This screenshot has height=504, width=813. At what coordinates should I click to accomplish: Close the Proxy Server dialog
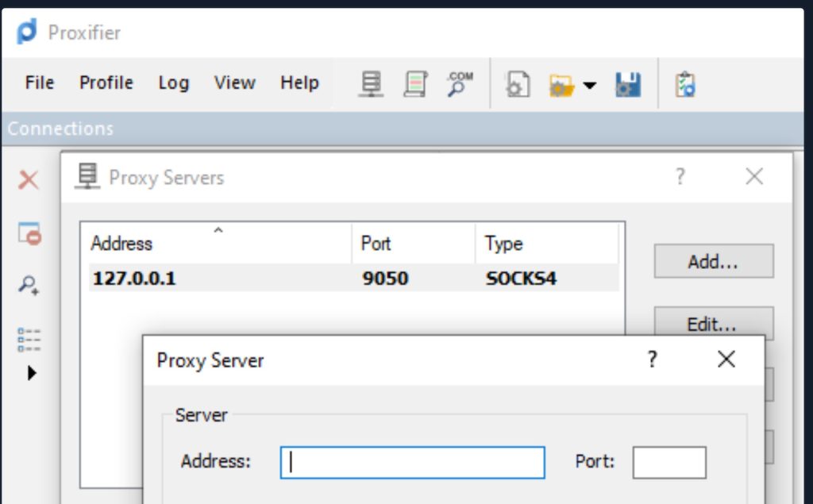(x=726, y=359)
